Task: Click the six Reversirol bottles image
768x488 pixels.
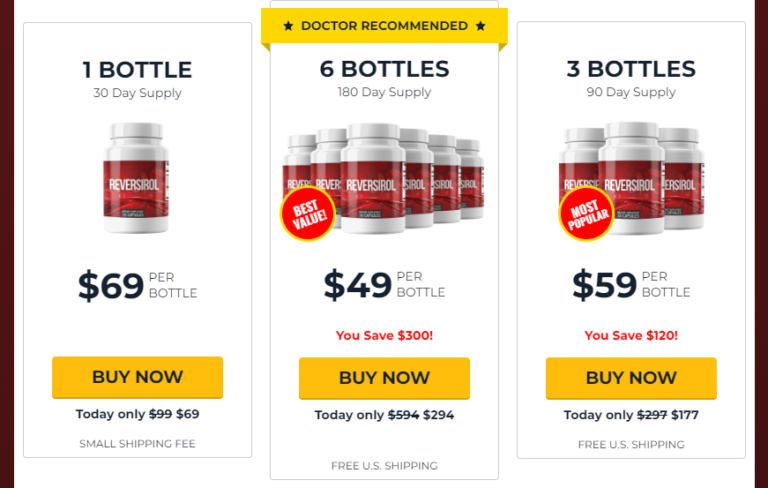Action: pyautogui.click(x=384, y=179)
